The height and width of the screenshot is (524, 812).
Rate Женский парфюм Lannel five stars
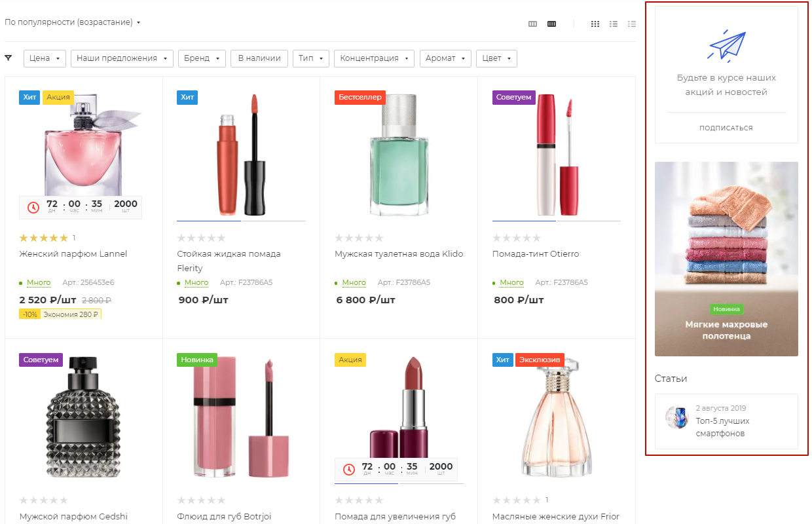64,238
